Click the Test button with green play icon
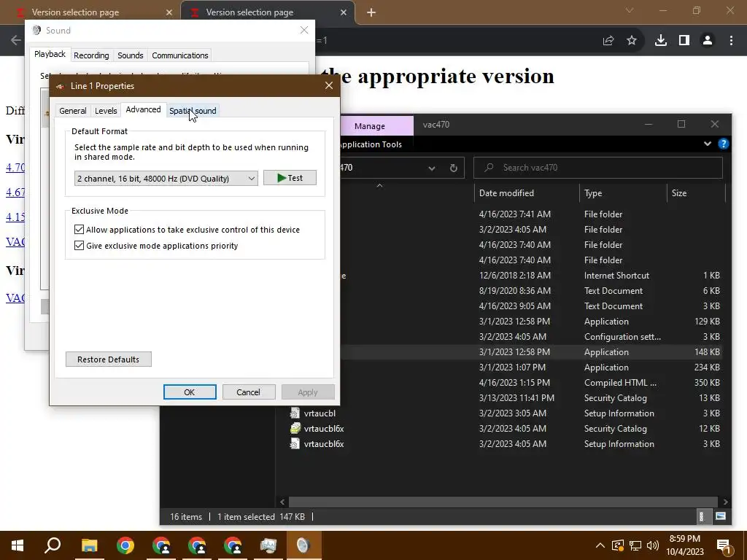The image size is (747, 560). coord(290,178)
